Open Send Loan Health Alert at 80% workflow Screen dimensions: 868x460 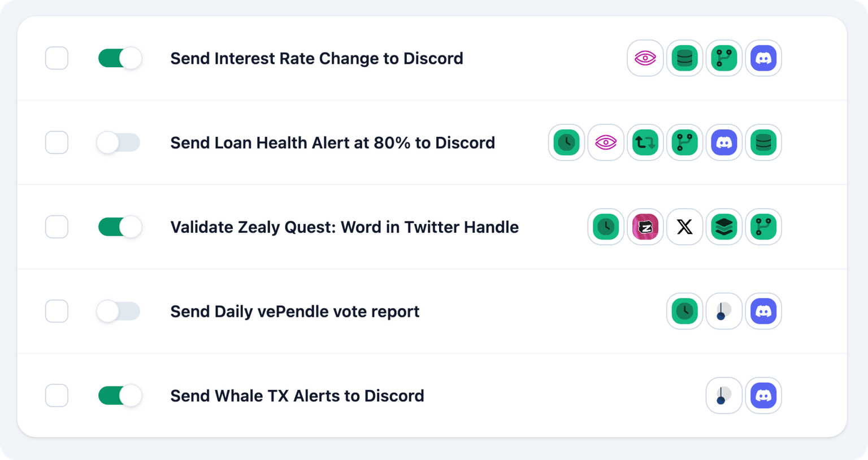[332, 142]
